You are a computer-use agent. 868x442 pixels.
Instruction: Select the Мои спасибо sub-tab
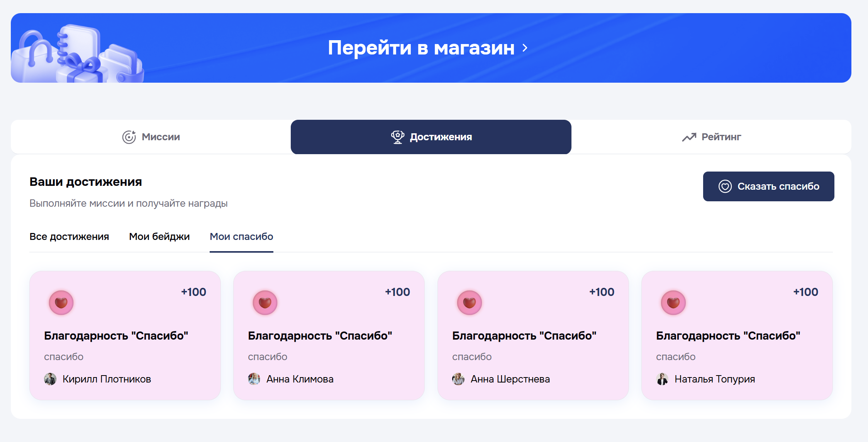click(241, 236)
